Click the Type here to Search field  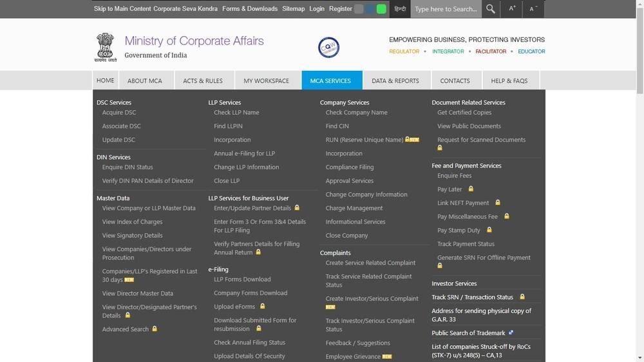(x=446, y=9)
